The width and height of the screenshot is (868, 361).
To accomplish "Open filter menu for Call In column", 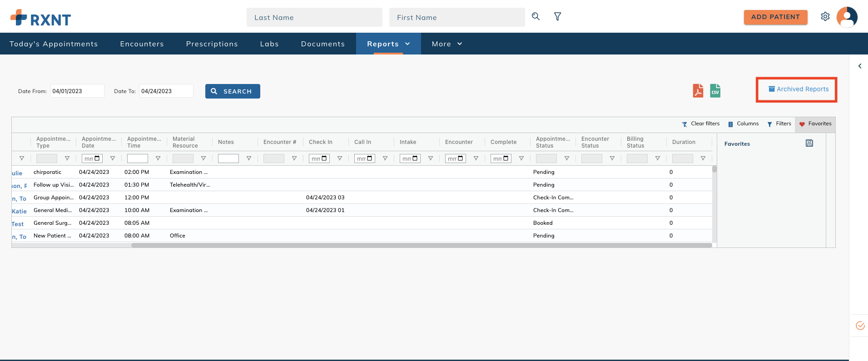I will [385, 158].
